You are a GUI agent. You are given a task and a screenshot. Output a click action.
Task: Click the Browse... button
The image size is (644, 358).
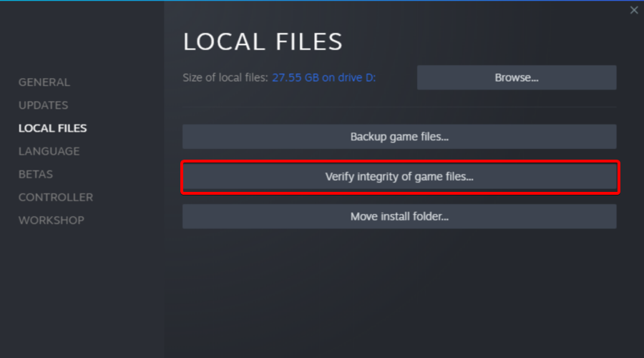pos(517,77)
